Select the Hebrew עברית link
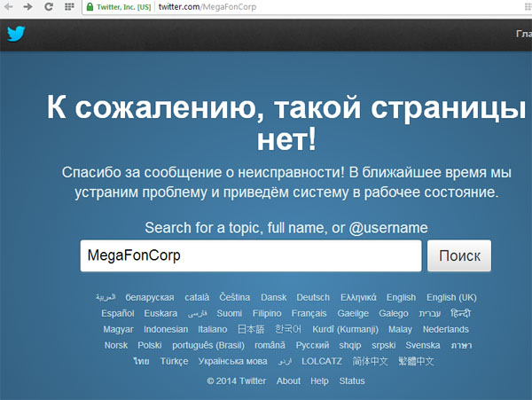532x400 pixels. (429, 314)
